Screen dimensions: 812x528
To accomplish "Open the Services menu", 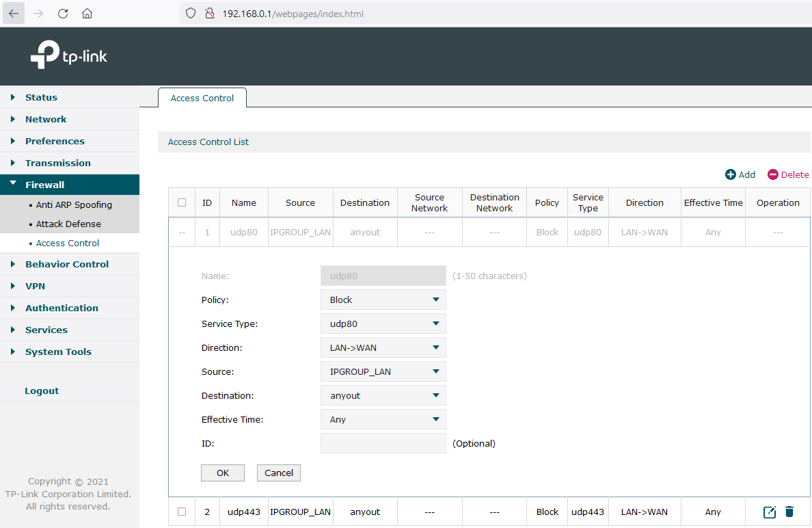I will (x=46, y=330).
